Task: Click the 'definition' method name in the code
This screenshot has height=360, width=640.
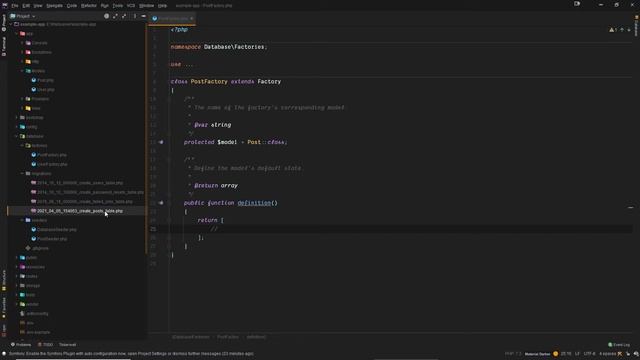Action: tap(254, 202)
